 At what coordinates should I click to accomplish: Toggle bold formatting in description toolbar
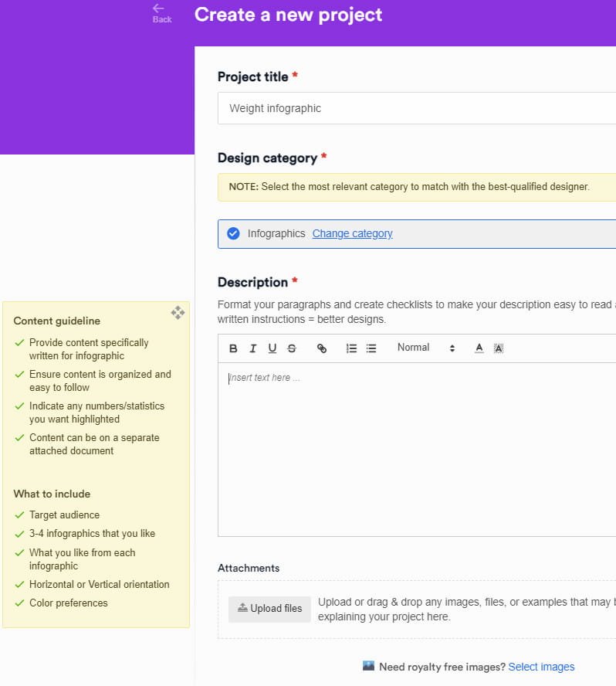click(x=233, y=348)
